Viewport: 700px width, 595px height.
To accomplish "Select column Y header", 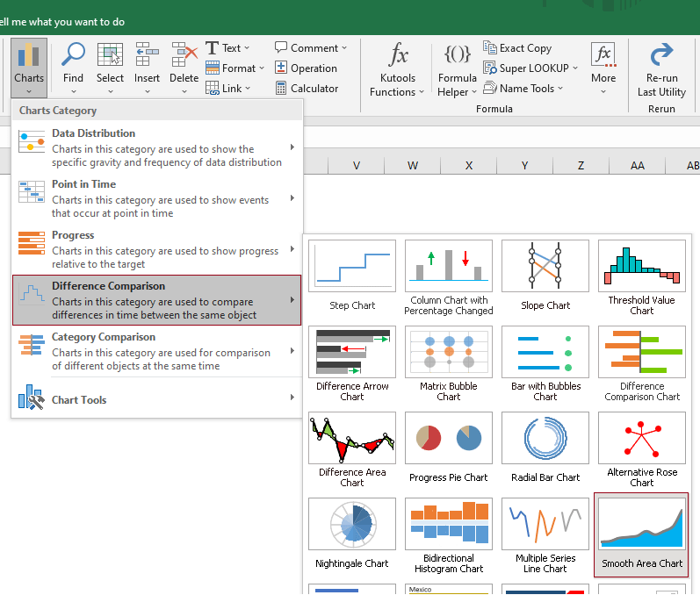I will click(x=524, y=166).
